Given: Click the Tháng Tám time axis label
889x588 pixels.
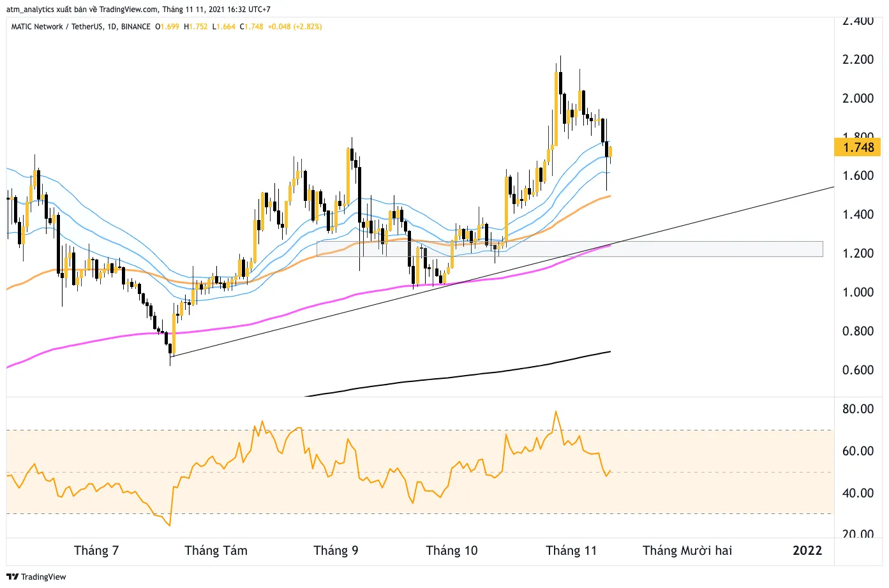Looking at the screenshot, I should (x=216, y=551).
